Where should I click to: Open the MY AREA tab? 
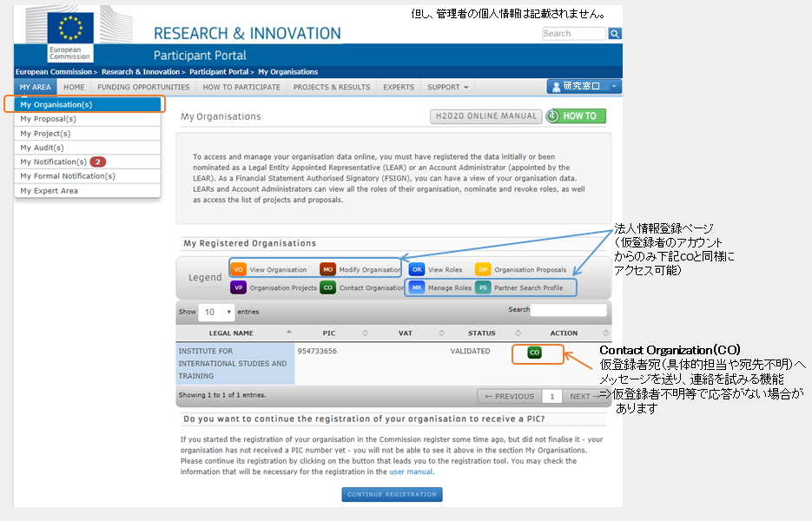(x=36, y=87)
